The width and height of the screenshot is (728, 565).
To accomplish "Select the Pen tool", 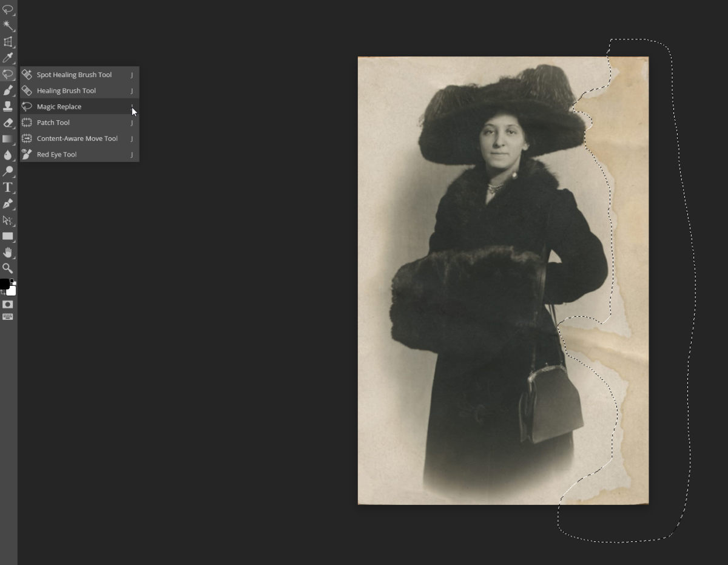I will [8, 204].
